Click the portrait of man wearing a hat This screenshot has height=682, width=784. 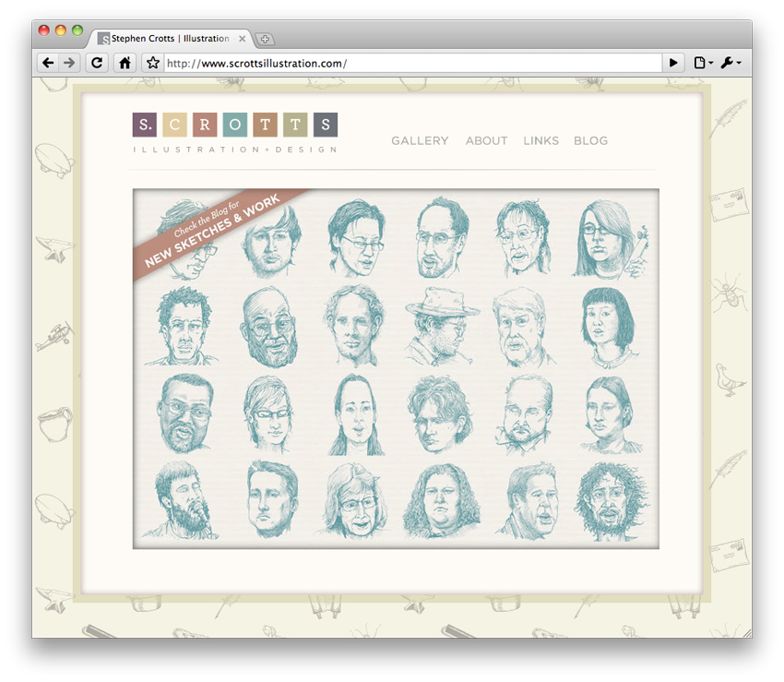[441, 326]
